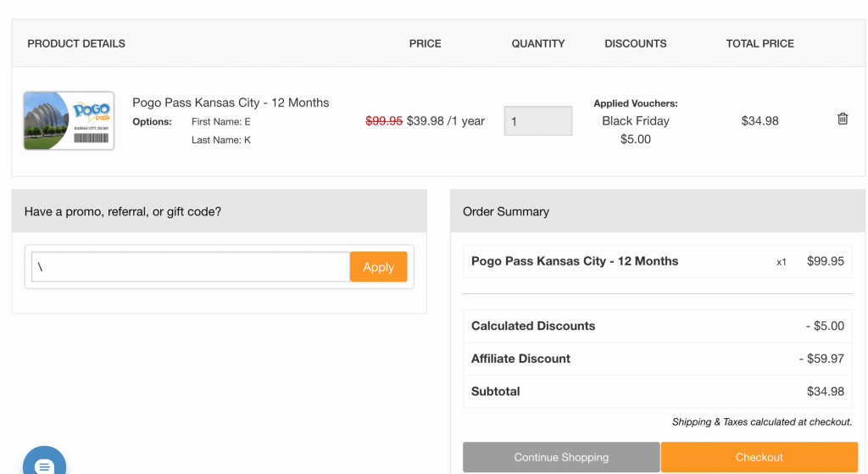Click the Order Summary heading
This screenshot has width=868, height=474.
[x=506, y=211]
